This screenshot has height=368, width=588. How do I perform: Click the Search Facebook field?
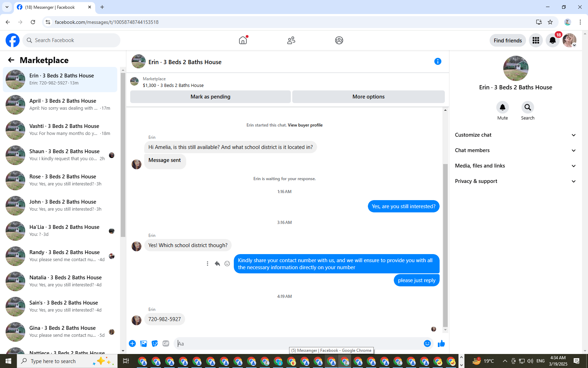(71, 40)
